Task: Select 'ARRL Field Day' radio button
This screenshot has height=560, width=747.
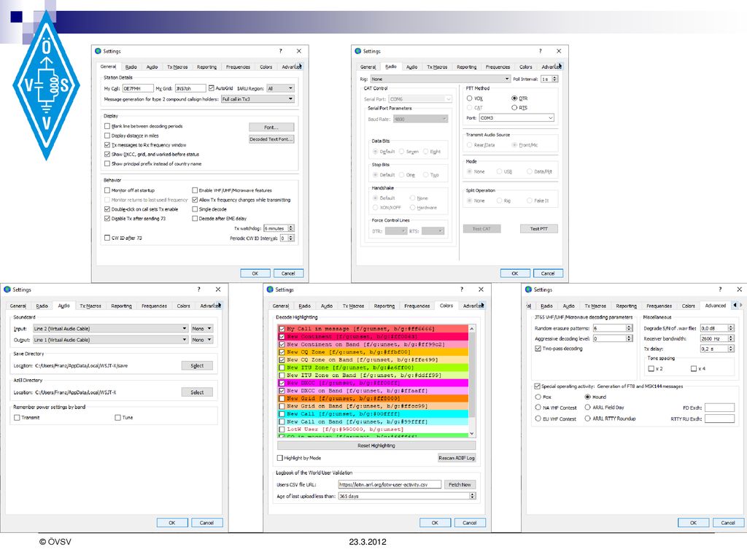Action: point(587,407)
